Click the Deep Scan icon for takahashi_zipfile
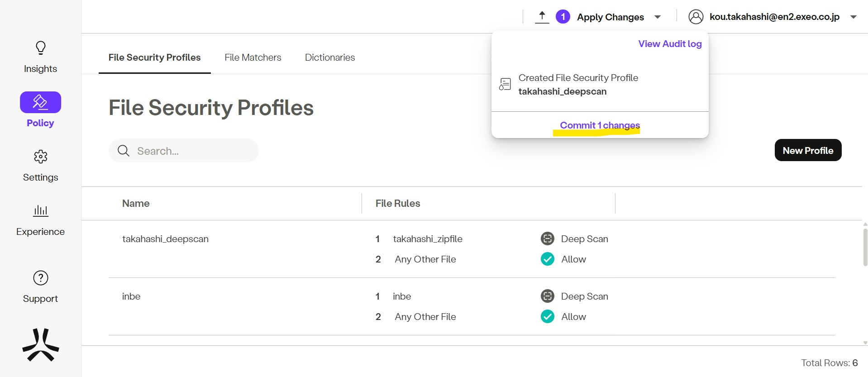The image size is (868, 377). [x=548, y=239]
